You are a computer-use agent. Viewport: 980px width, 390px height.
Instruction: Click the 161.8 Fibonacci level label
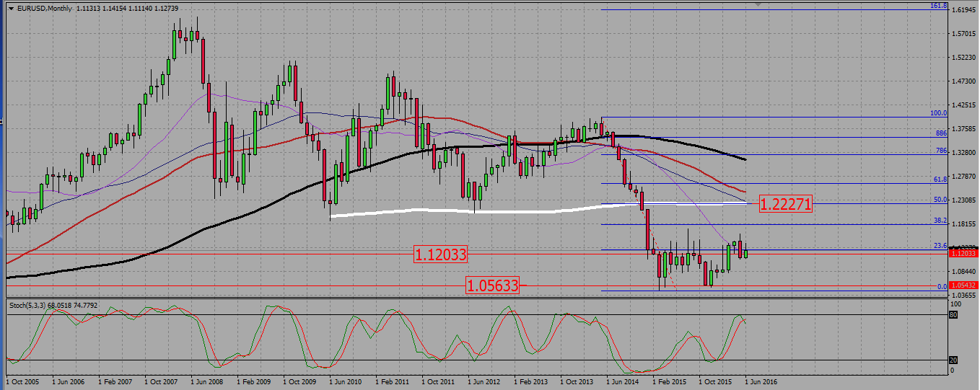pyautogui.click(x=938, y=6)
